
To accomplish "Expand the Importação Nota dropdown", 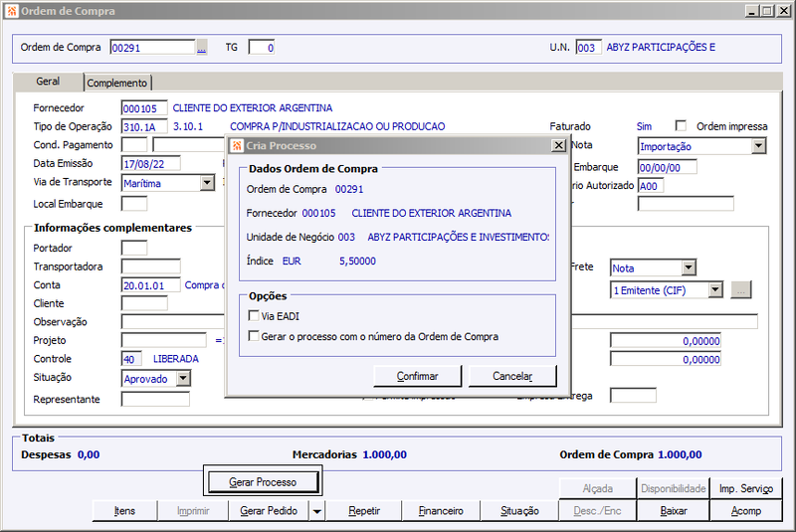I will pos(758,146).
